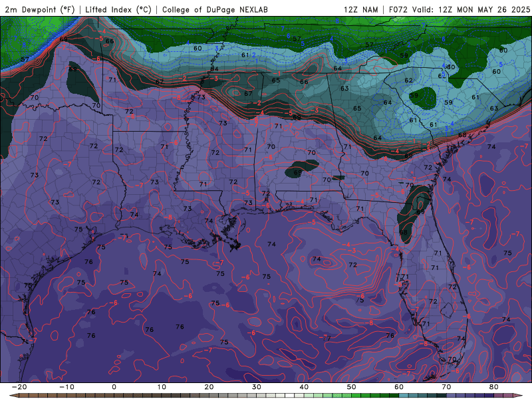The width and height of the screenshot is (532, 399).
Task: Click the -10 label on the color scale
Action: (66, 387)
